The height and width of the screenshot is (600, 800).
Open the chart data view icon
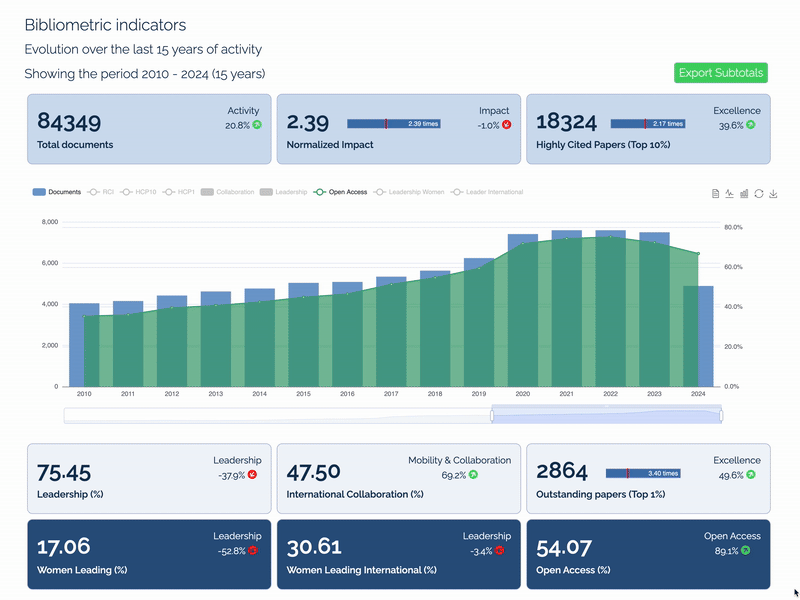716,193
